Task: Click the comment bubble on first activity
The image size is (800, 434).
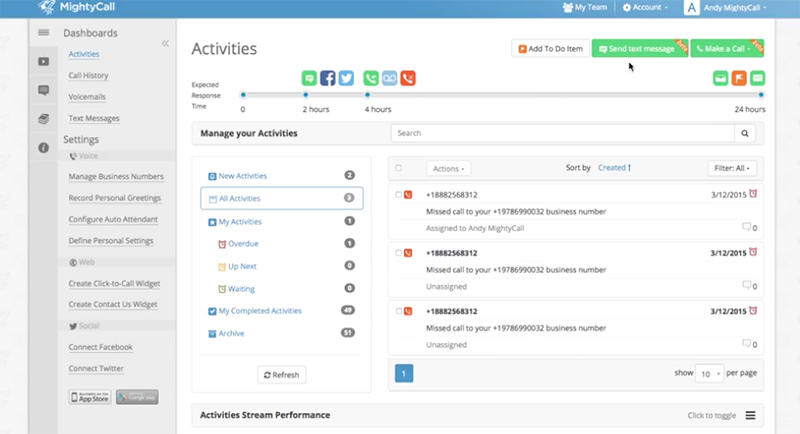Action: pyautogui.click(x=746, y=227)
